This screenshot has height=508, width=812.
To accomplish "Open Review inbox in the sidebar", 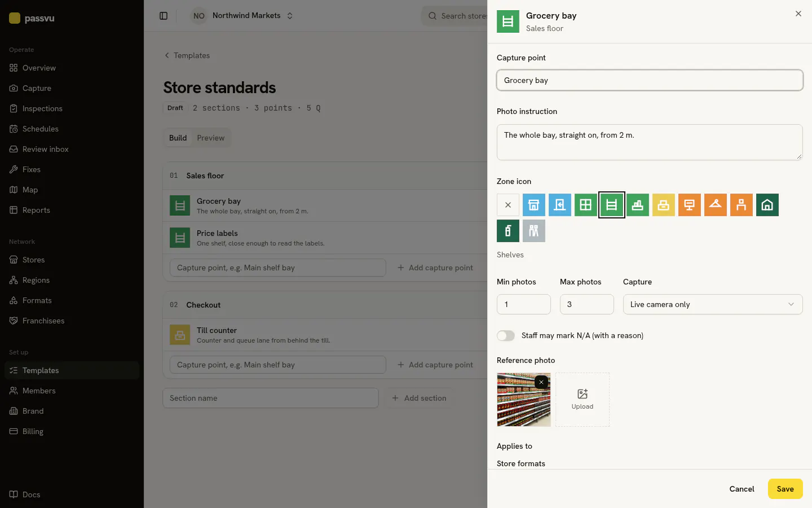I will point(72,149).
